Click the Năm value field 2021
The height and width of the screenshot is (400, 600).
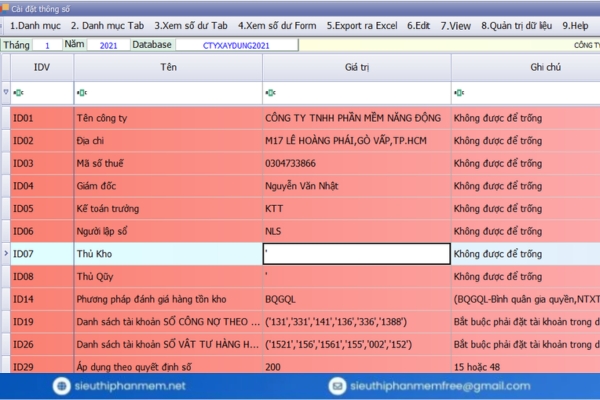tap(108, 45)
